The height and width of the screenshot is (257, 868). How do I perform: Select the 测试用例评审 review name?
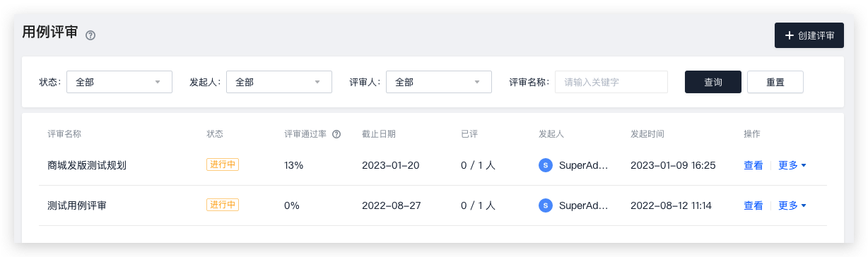[x=77, y=205]
